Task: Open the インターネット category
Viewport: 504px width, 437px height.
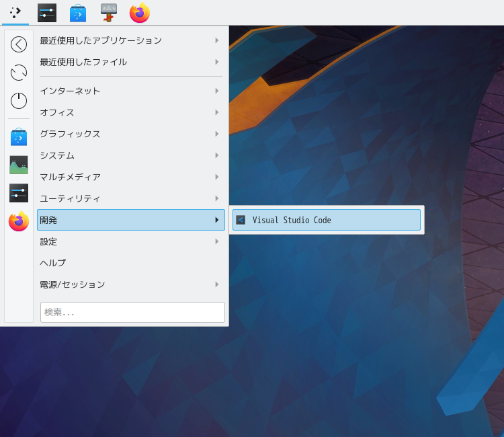Action: point(131,91)
